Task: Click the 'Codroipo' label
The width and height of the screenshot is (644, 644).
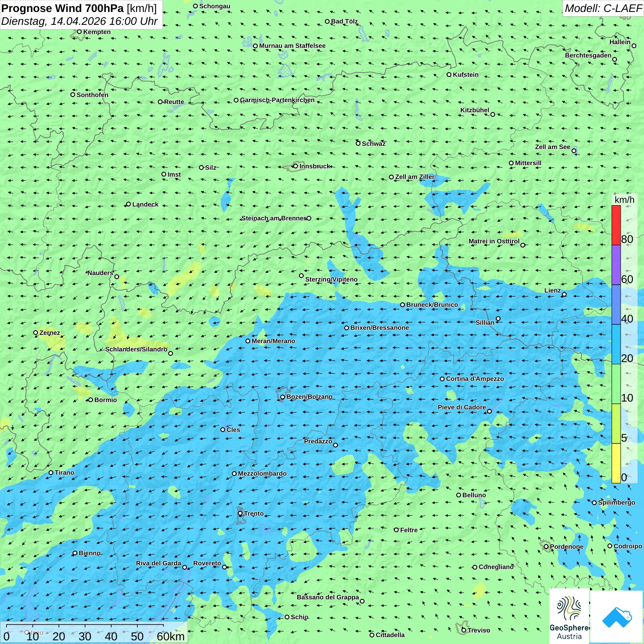Action: [x=628, y=546]
